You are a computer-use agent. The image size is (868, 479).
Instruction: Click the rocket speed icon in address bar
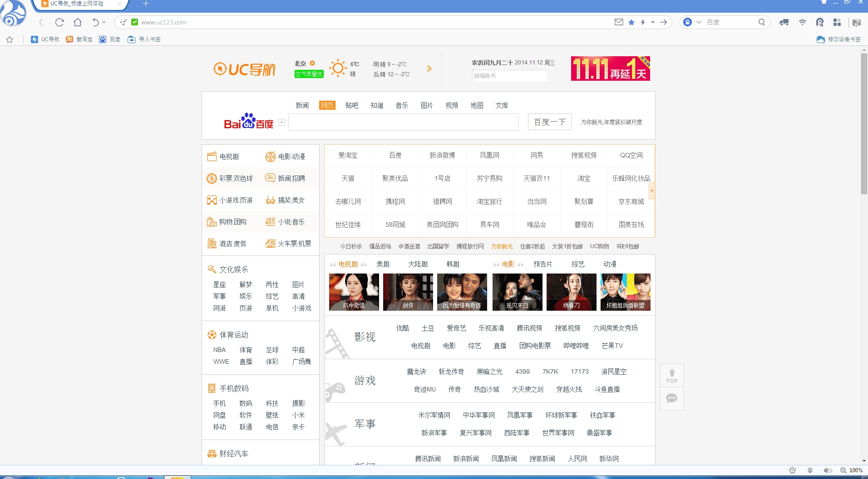123,22
